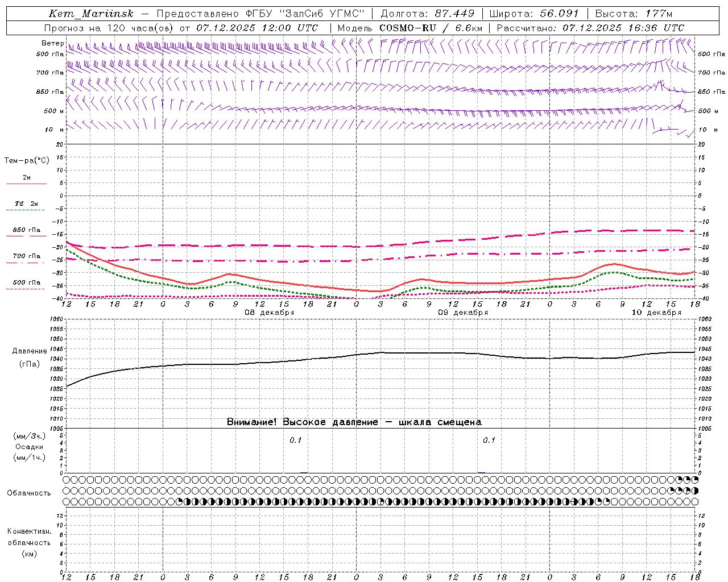This screenshot has height=582, width=728.
Task: Click the '850 гПа' legend entry under Тем-ра
Action: (26, 230)
